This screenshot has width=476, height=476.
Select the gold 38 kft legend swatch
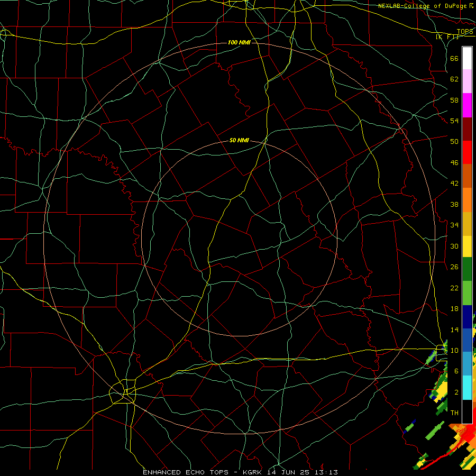(x=467, y=224)
